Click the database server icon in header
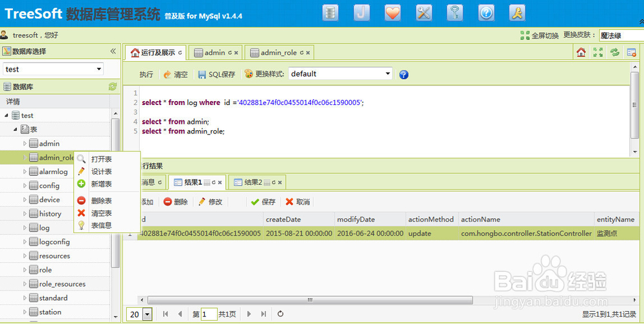This screenshot has width=644, height=324. click(x=330, y=13)
